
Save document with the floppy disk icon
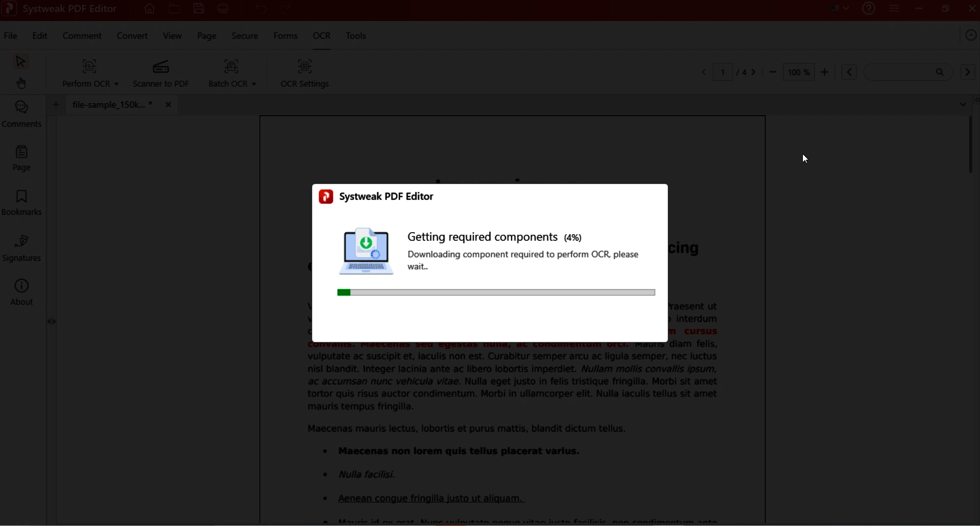coord(199,9)
